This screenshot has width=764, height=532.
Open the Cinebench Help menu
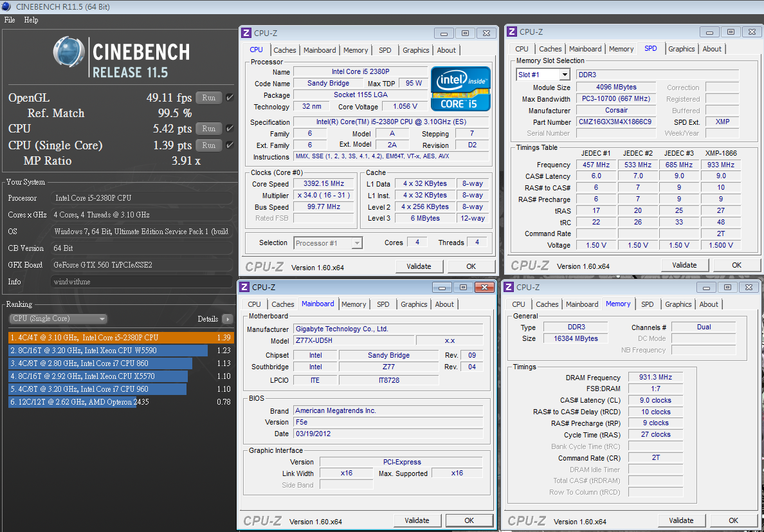[31, 20]
